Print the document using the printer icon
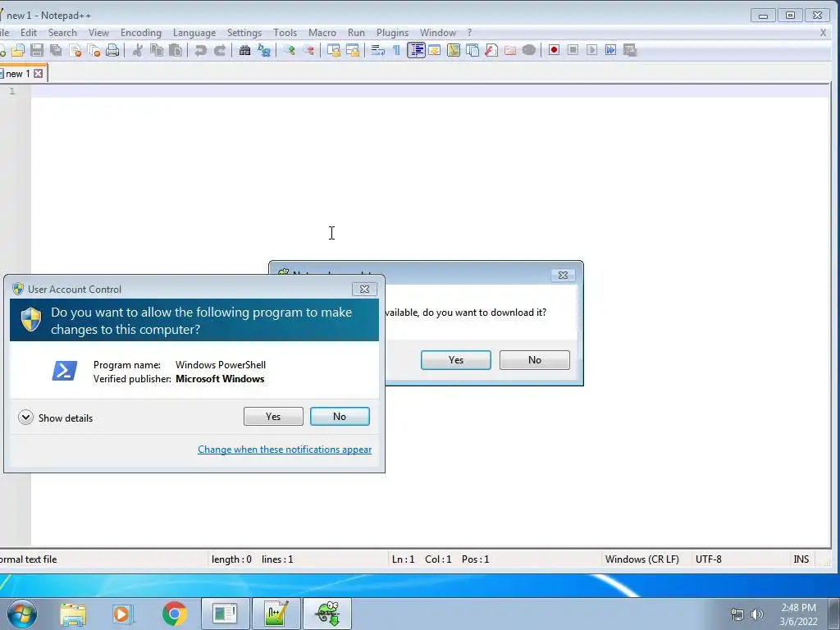Screen dimensions: 840x630 tap(112, 50)
